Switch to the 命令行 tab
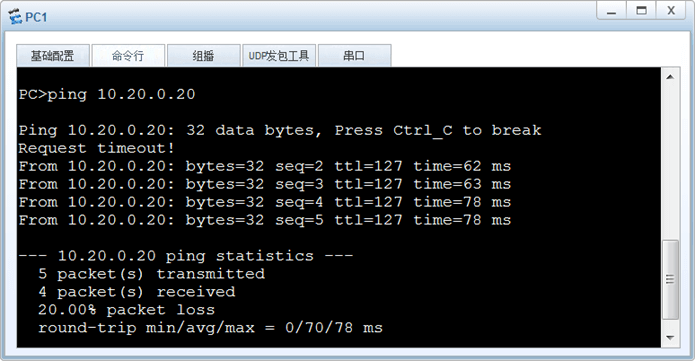The image size is (695, 361). [x=128, y=56]
